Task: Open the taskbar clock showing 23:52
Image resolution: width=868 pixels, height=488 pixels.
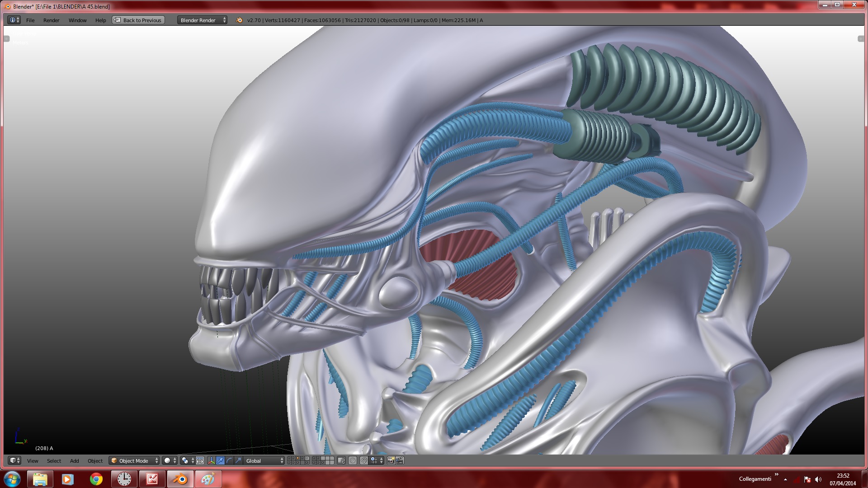Action: pyautogui.click(x=843, y=479)
